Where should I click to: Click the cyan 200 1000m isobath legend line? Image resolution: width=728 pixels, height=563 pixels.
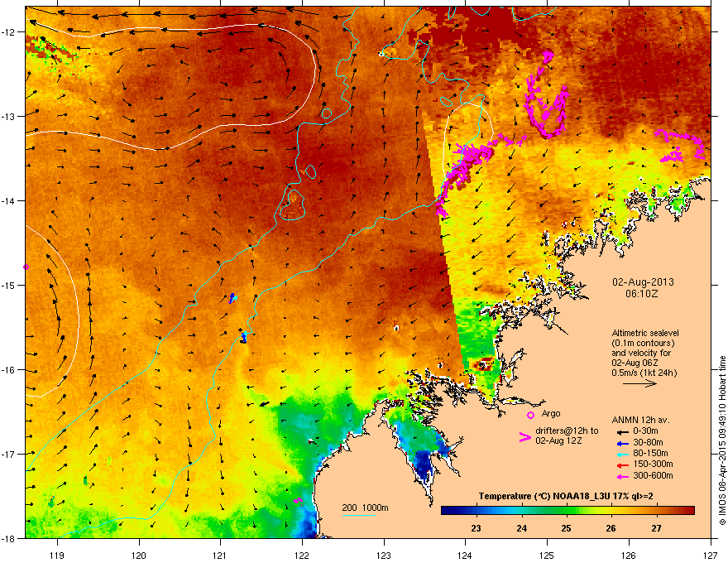[x=358, y=515]
